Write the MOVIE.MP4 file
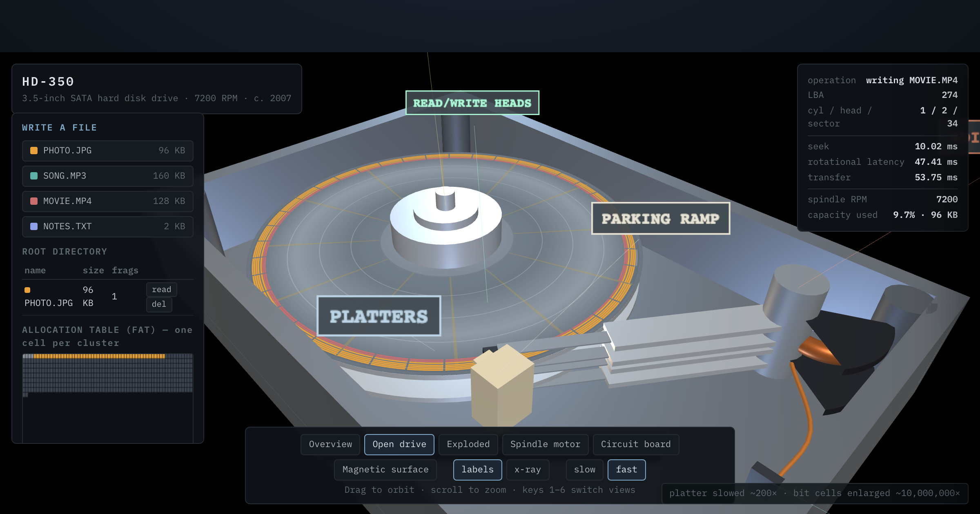Image resolution: width=980 pixels, height=514 pixels. pos(108,202)
